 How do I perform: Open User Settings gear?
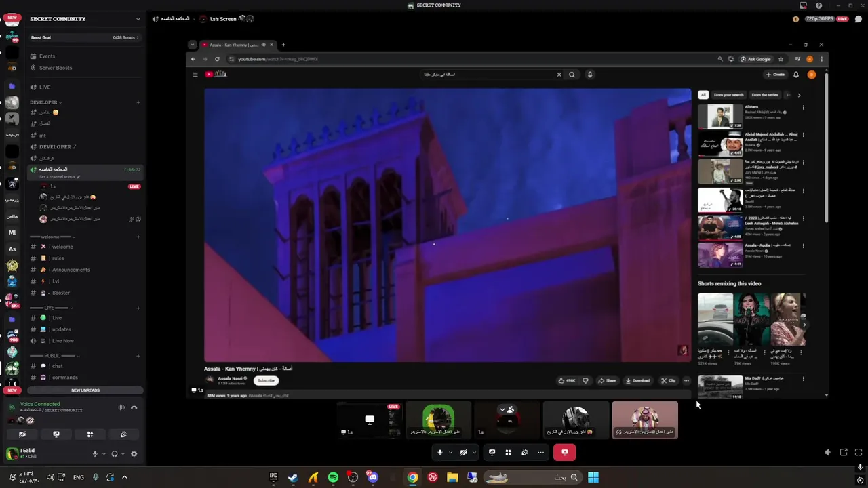click(x=134, y=454)
